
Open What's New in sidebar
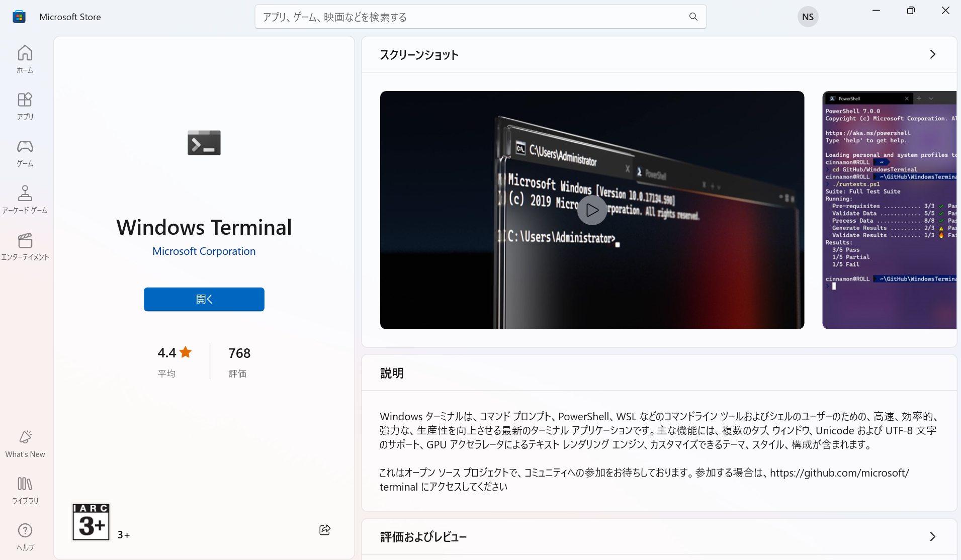point(25,444)
